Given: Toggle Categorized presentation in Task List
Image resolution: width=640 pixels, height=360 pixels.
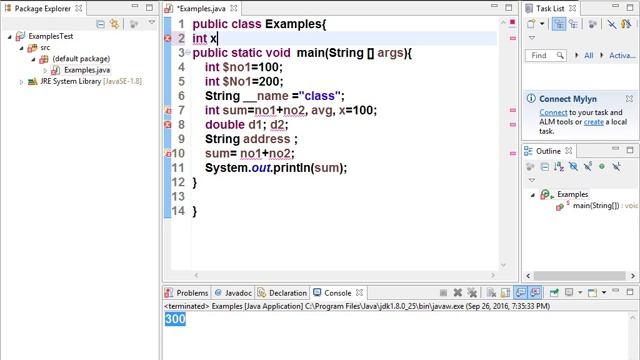Looking at the screenshot, I should 559,24.
